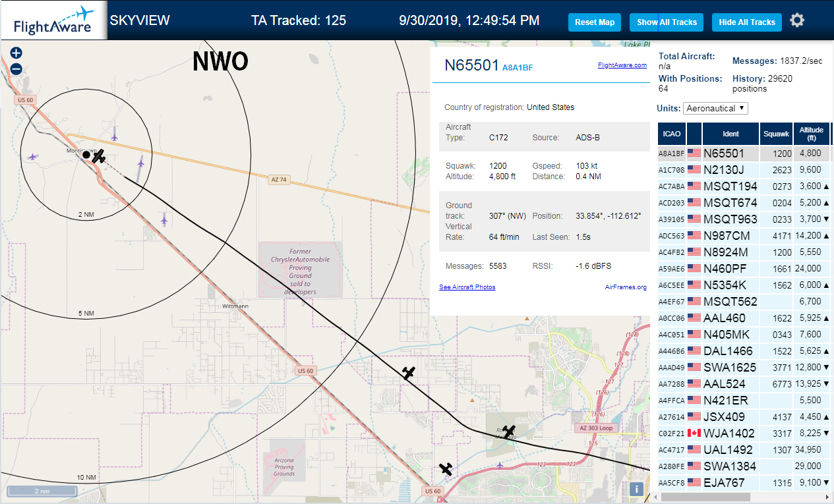Click the FlightAware logo
The height and width of the screenshot is (504, 834).
tap(53, 21)
